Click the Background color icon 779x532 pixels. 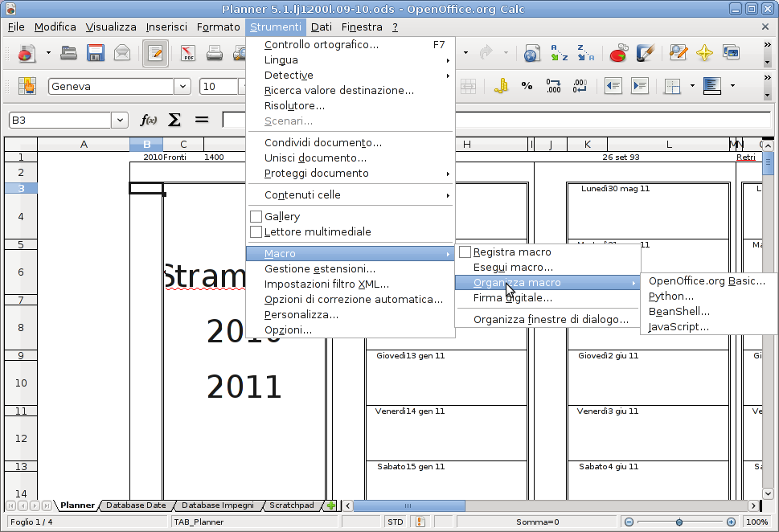click(x=712, y=86)
